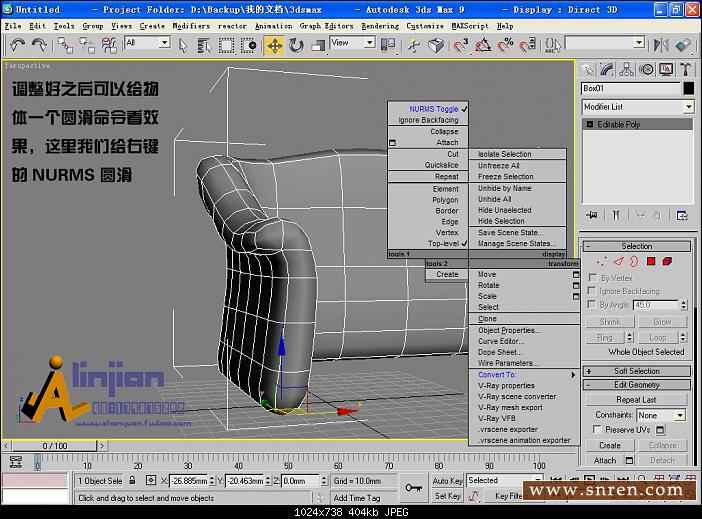Open selection filter All dropdown

[x=165, y=43]
